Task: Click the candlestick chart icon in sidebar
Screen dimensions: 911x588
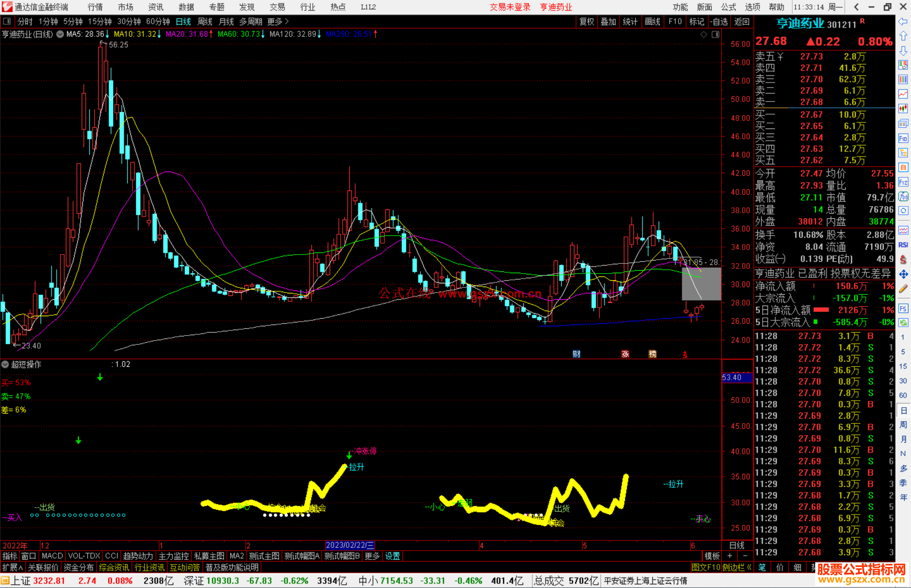Action: (x=903, y=108)
